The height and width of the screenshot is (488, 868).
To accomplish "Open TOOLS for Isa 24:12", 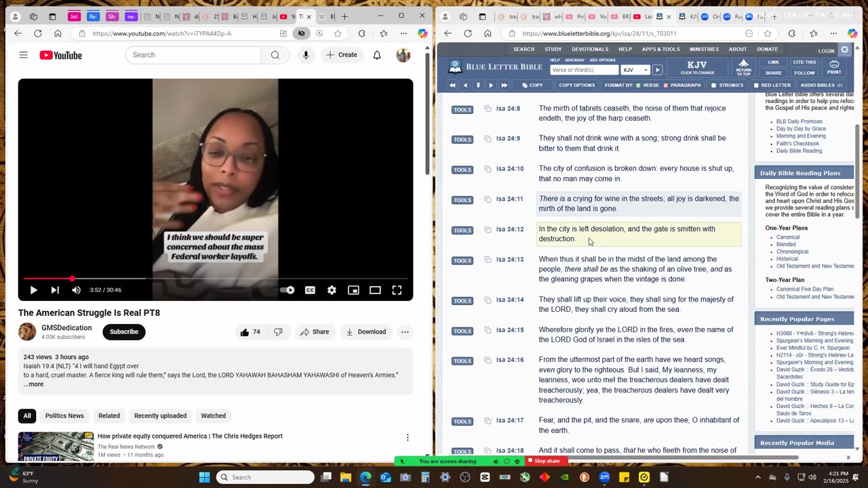I will tap(462, 230).
